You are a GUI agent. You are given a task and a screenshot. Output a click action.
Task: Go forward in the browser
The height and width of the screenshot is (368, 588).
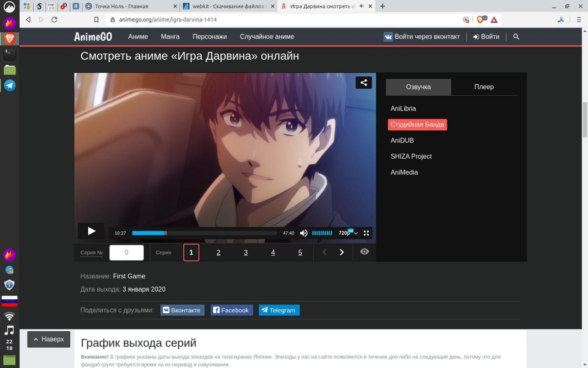click(x=41, y=20)
